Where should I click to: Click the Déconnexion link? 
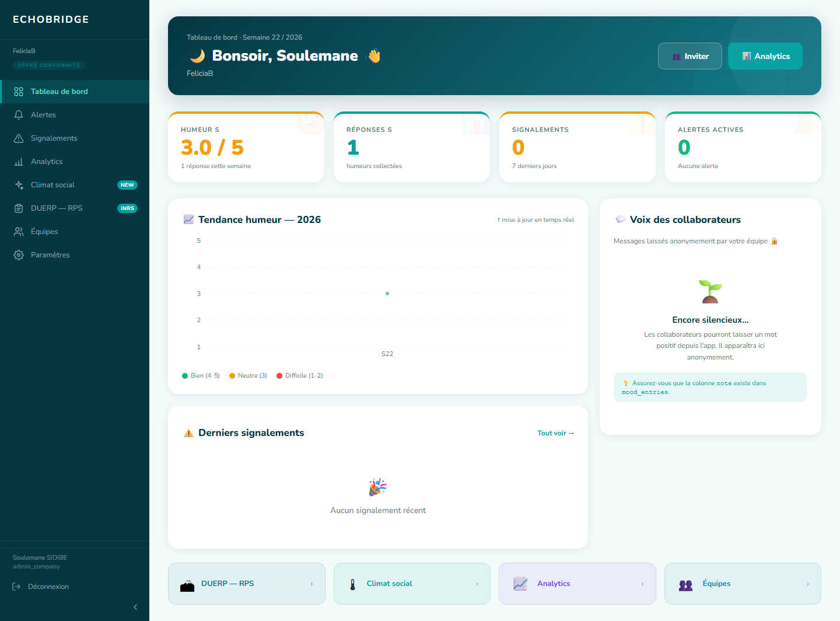[48, 587]
